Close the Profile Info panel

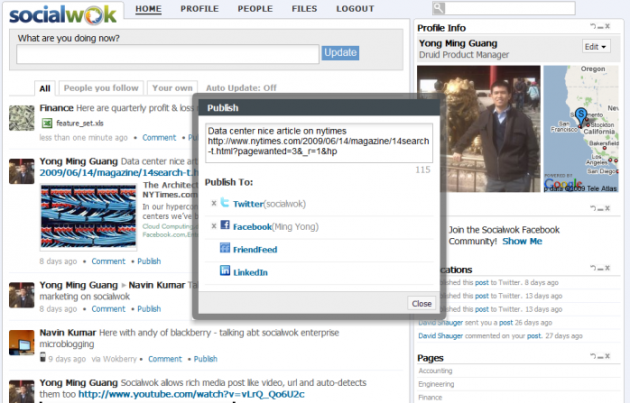(x=608, y=26)
